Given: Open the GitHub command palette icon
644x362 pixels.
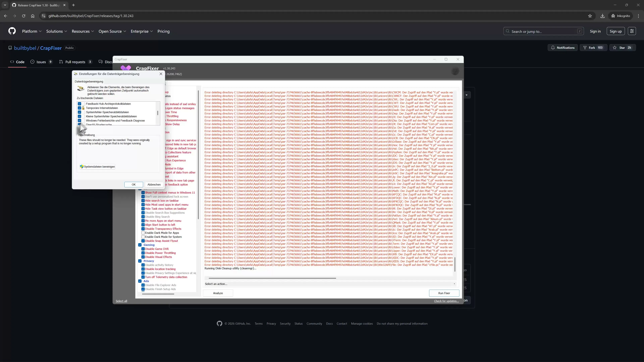Looking at the screenshot, I should [632, 31].
